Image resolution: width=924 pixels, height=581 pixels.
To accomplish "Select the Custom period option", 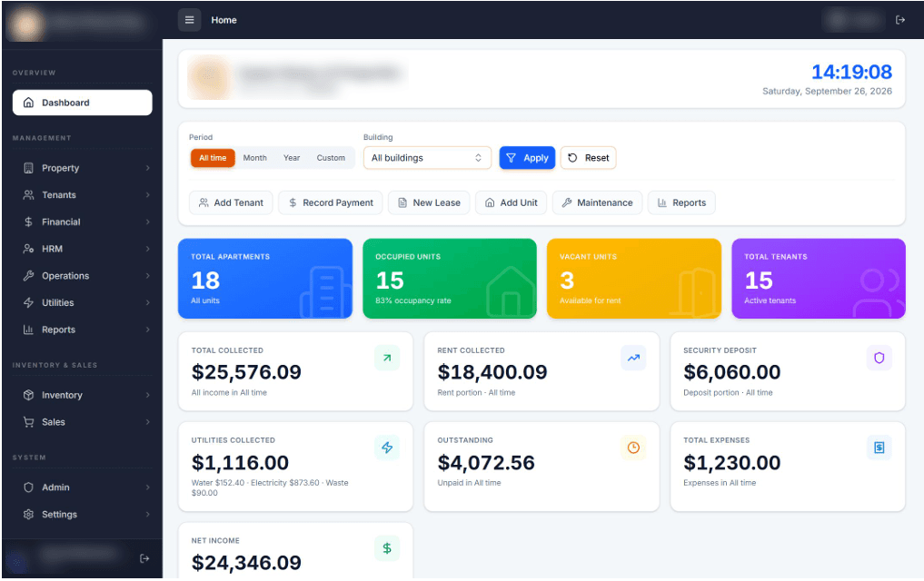I will pyautogui.click(x=331, y=158).
